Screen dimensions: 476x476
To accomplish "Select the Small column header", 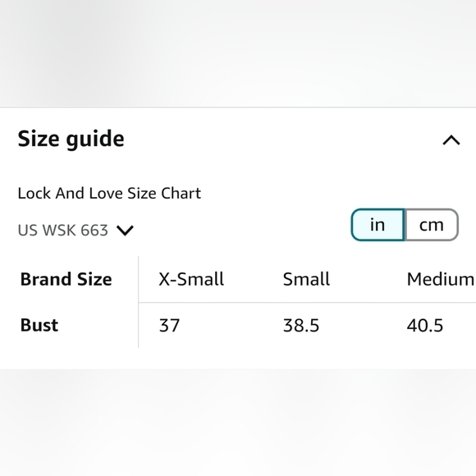I will tap(306, 279).
